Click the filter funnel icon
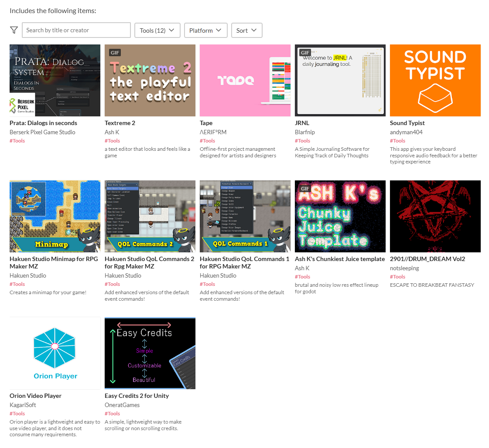 tap(14, 30)
